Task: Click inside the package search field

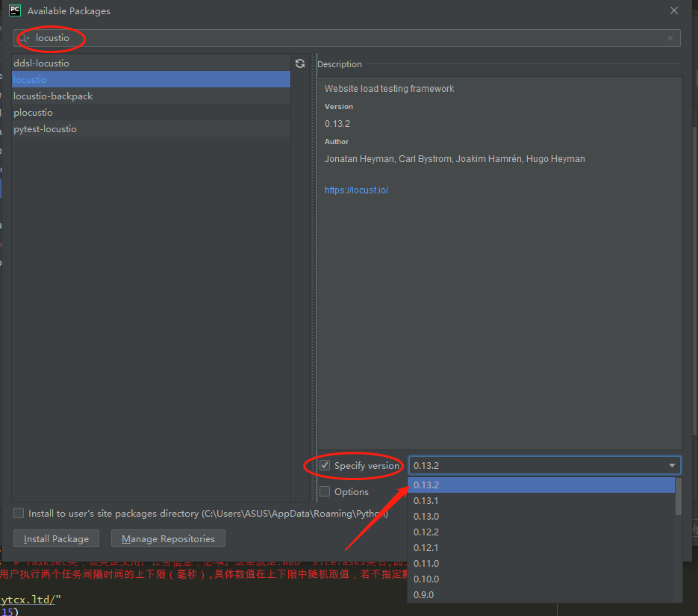Action: (224, 38)
